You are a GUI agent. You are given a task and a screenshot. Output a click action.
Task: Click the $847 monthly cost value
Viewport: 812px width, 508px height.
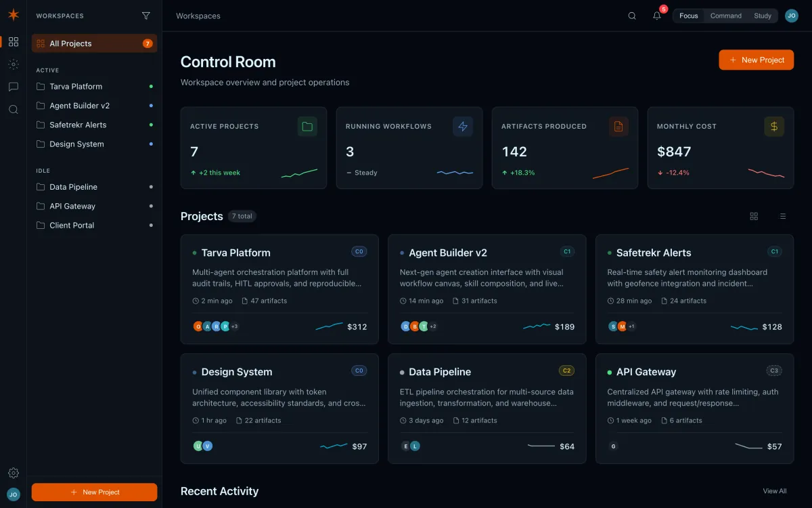(x=674, y=152)
